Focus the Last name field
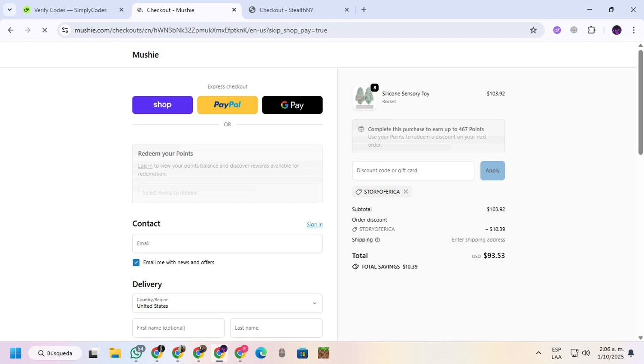 [x=276, y=328]
